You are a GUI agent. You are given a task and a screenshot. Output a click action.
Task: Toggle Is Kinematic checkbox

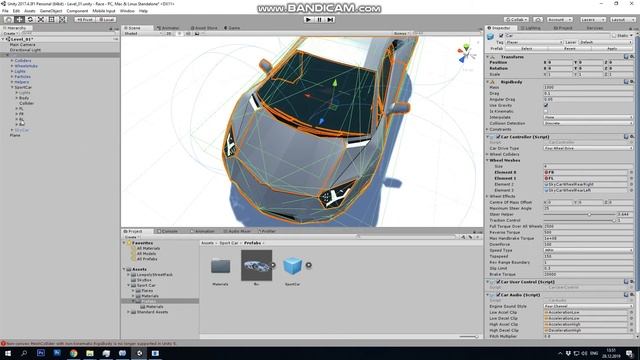(x=546, y=111)
